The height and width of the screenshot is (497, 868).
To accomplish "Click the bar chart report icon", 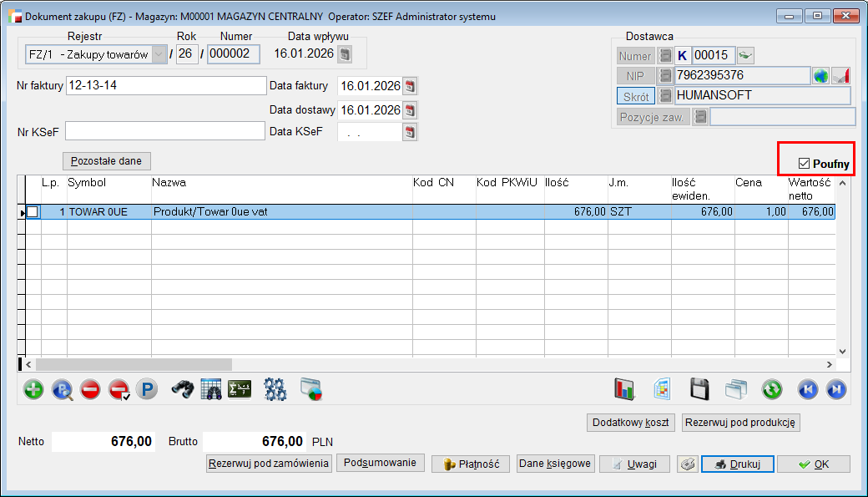I will (x=624, y=389).
